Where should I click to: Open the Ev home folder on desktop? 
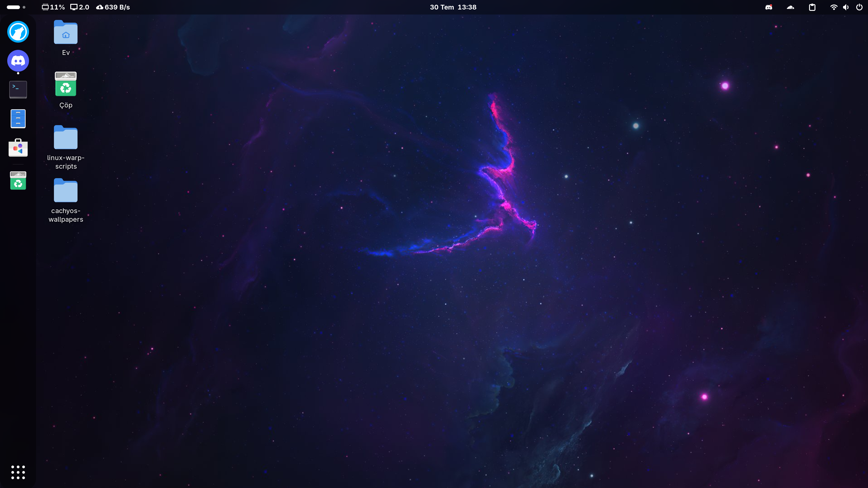(x=66, y=38)
